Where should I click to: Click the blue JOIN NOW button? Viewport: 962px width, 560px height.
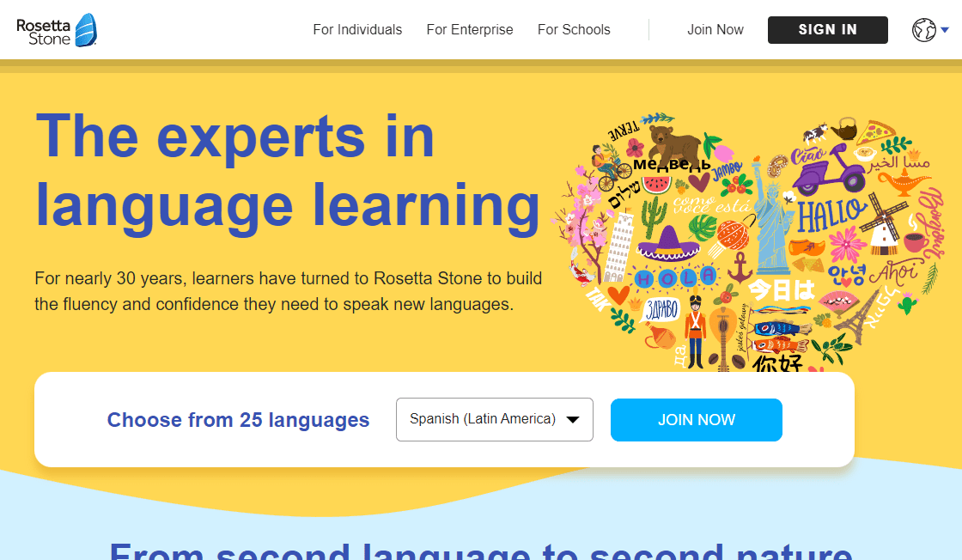pyautogui.click(x=696, y=419)
